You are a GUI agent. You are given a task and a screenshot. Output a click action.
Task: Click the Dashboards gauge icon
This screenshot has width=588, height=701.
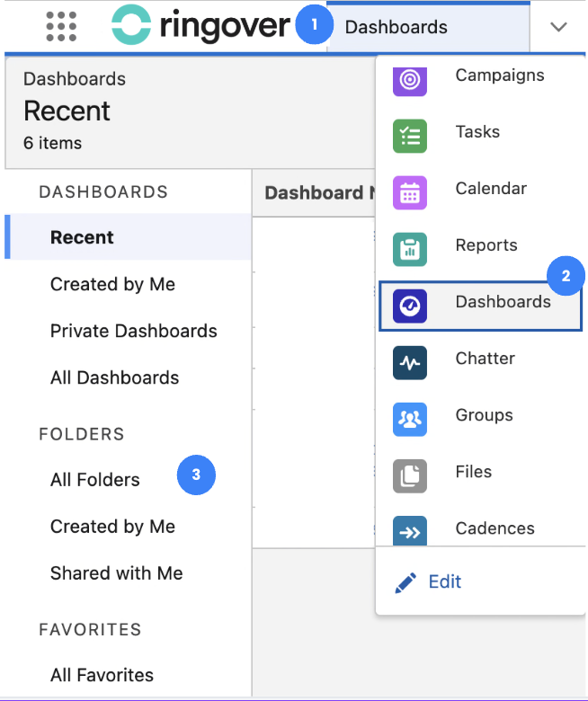pos(410,306)
